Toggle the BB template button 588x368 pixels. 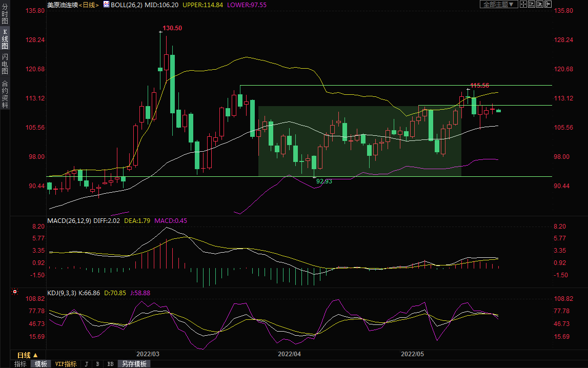[x=110, y=364]
